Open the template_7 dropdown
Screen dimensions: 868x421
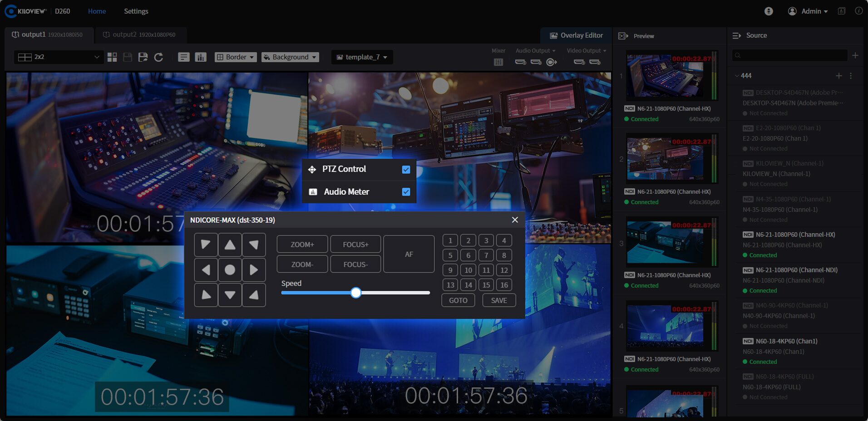[362, 57]
